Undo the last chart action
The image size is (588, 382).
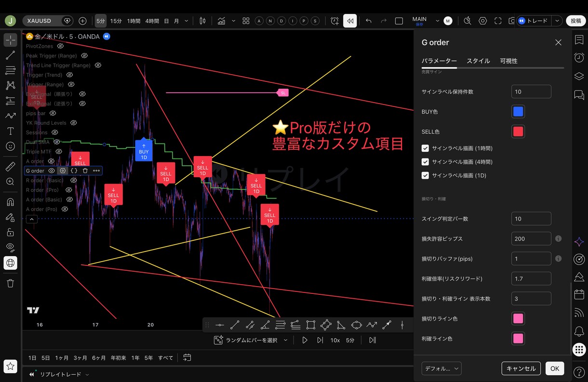[369, 21]
